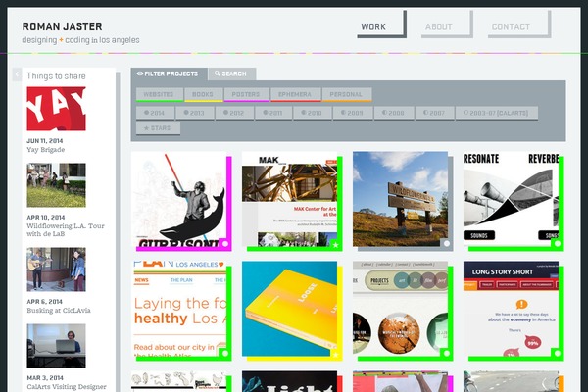This screenshot has height=392, width=588.
Task: Filter projects by year 2011
Action: click(x=273, y=113)
